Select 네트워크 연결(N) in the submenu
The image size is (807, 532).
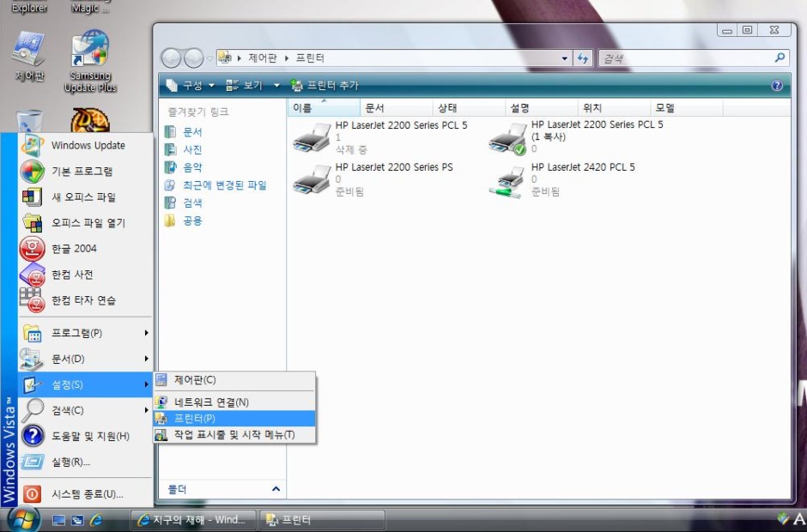(x=234, y=402)
